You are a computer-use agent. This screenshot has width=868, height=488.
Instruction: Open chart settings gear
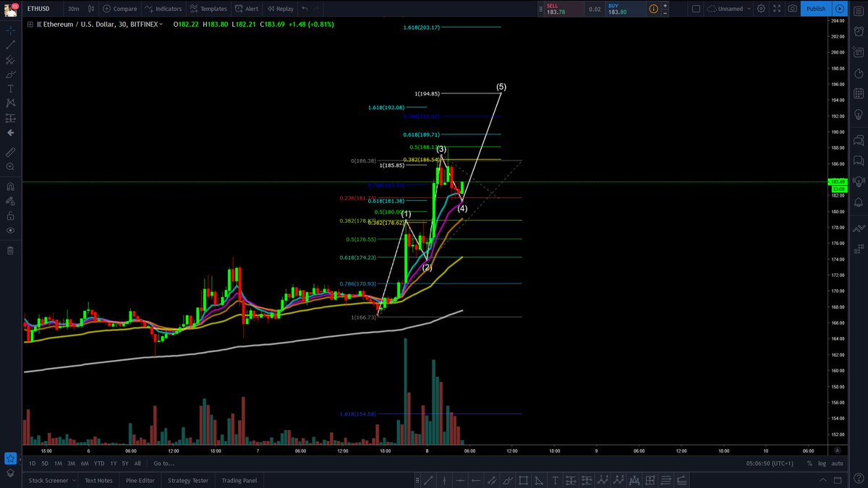coord(762,9)
